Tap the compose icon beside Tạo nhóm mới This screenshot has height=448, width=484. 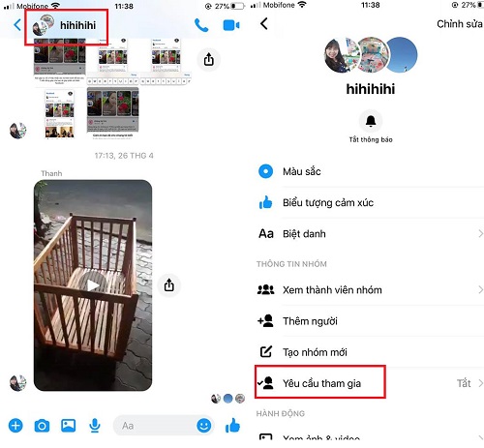266,351
